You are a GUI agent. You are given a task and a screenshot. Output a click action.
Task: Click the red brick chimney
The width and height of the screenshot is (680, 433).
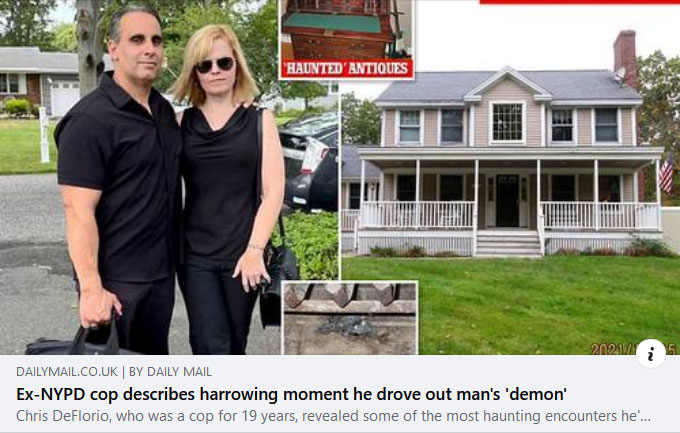(625, 56)
